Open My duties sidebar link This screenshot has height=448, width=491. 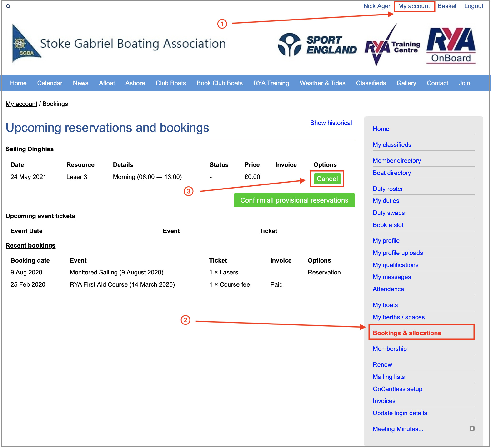[x=386, y=201]
